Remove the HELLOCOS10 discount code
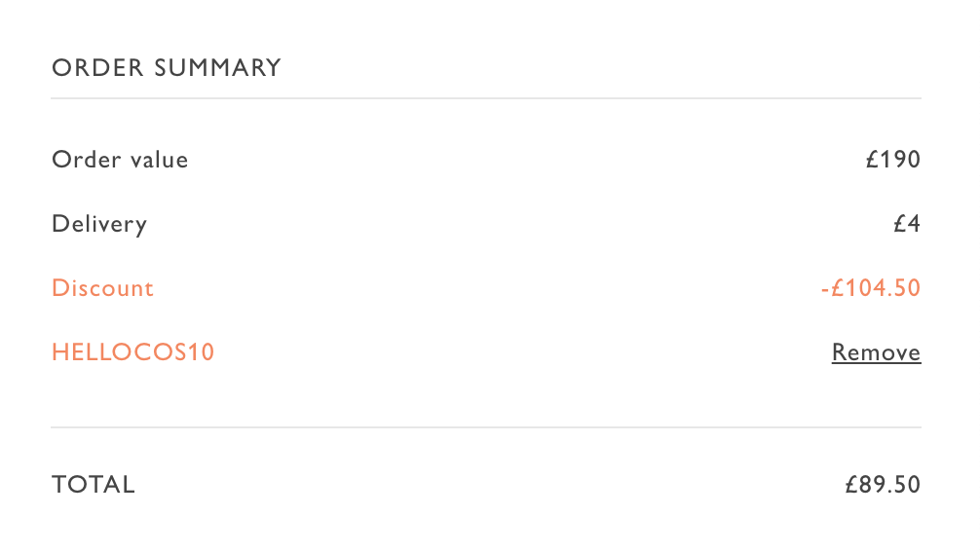The width and height of the screenshot is (980, 553). 876,352
